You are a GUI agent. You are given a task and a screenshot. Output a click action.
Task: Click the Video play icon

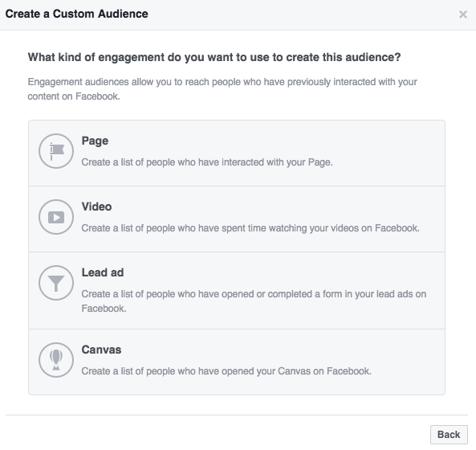coord(56,217)
